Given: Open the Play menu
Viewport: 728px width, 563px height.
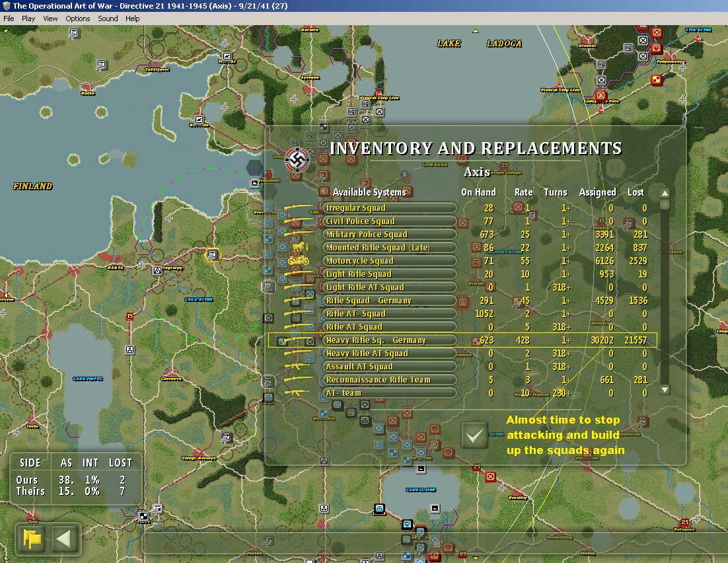Looking at the screenshot, I should (28, 19).
